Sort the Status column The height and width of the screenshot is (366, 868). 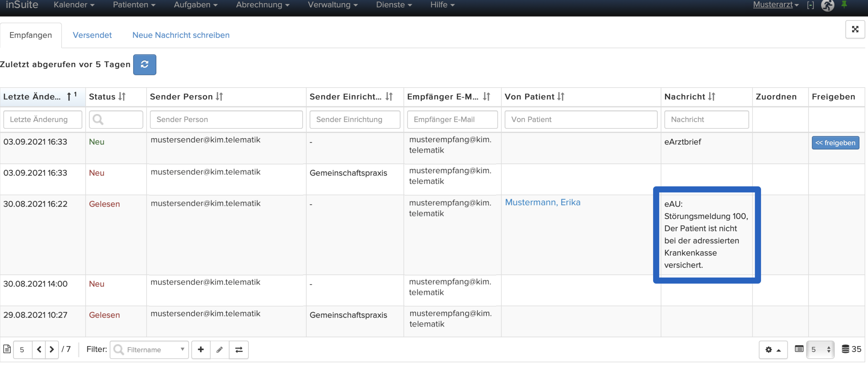(122, 97)
